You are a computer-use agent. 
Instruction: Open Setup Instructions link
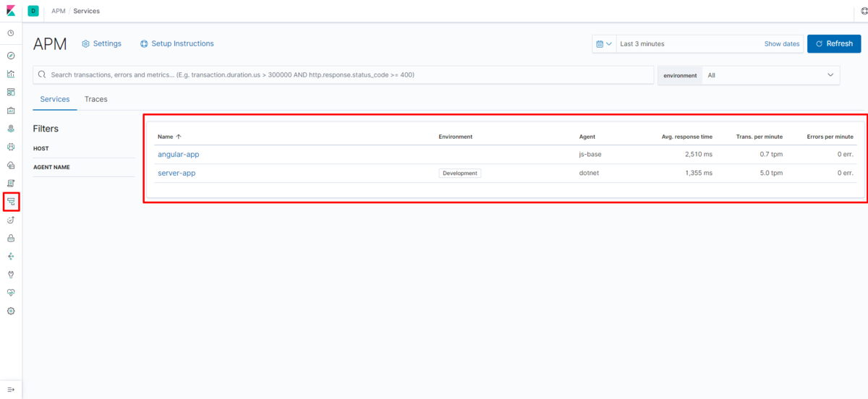pos(177,43)
